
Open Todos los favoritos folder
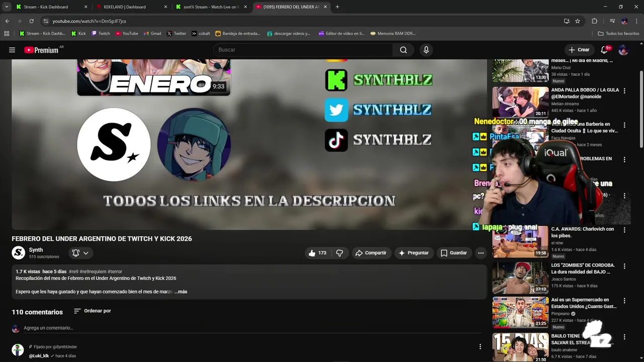point(618,34)
